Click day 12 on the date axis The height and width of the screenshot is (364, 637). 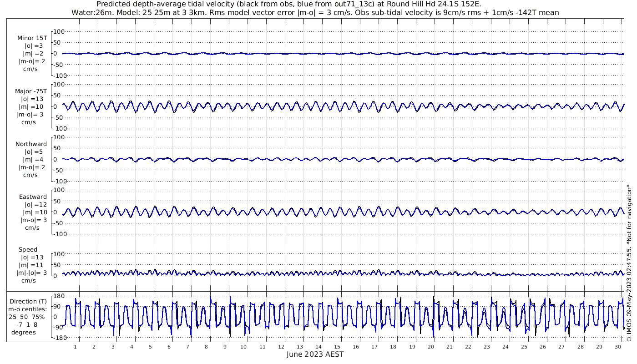(x=281, y=347)
